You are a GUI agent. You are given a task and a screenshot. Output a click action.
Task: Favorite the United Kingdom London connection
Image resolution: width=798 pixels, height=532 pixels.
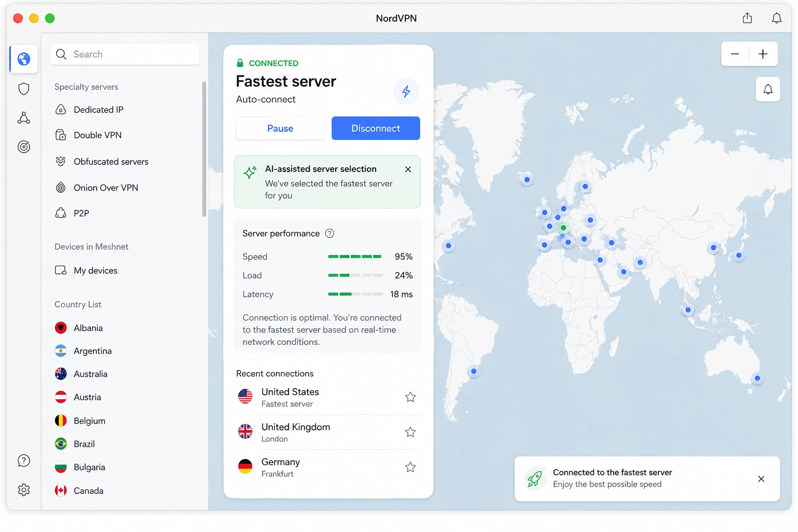pyautogui.click(x=410, y=432)
